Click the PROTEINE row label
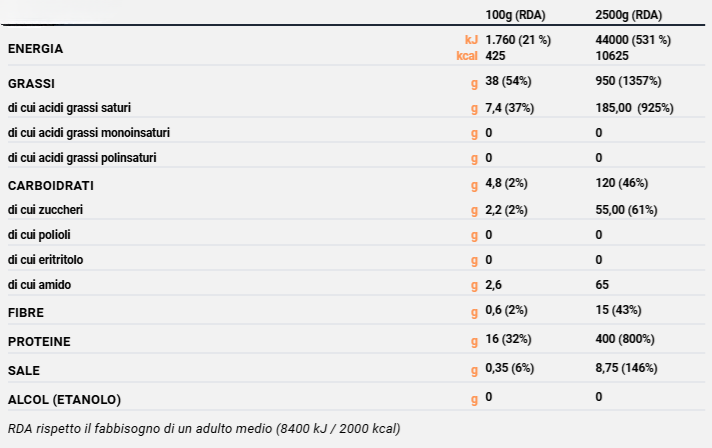Screen dimensions: 712x448 (x=39, y=341)
